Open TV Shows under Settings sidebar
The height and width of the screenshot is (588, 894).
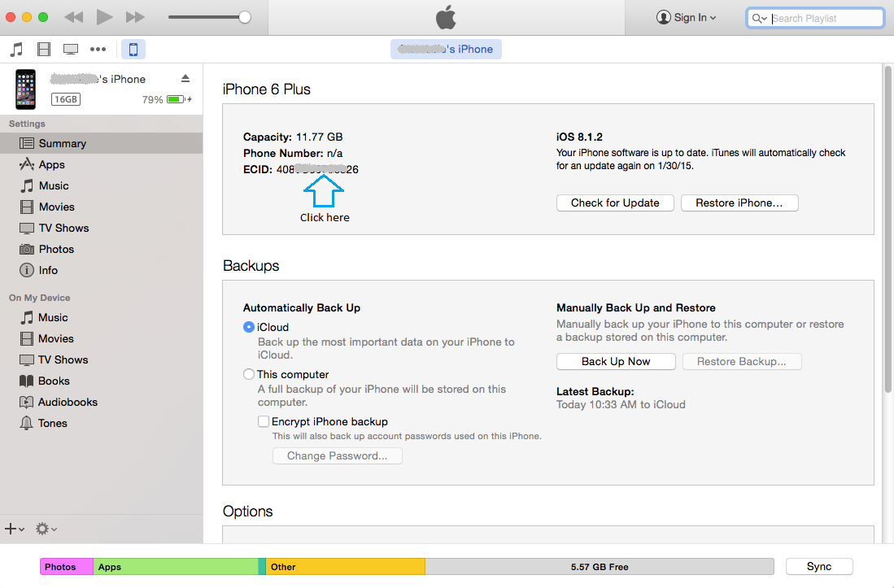coord(102,228)
